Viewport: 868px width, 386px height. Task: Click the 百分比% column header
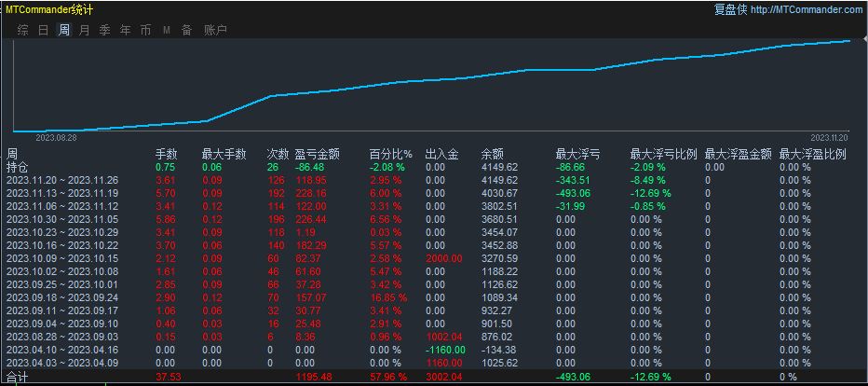[x=391, y=154]
